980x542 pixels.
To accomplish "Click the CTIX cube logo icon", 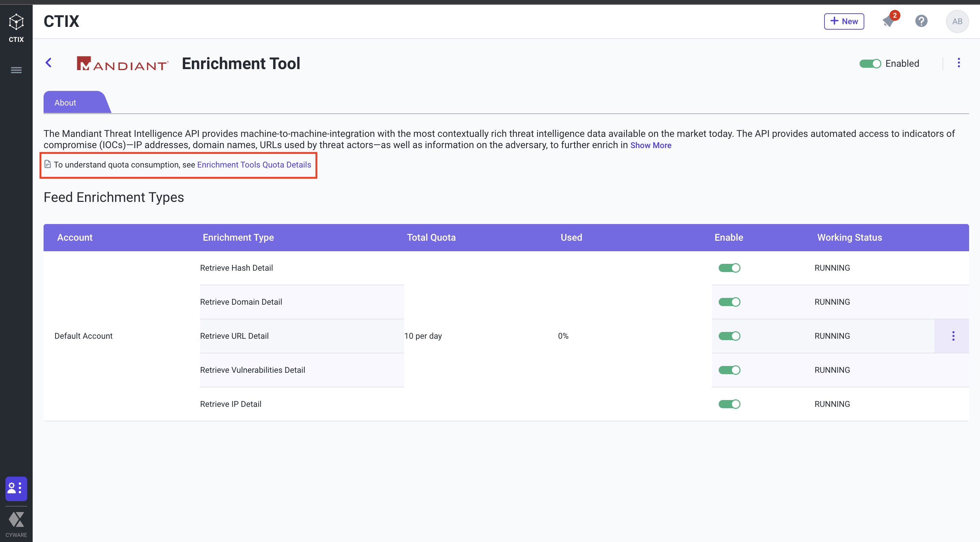I will click(16, 22).
